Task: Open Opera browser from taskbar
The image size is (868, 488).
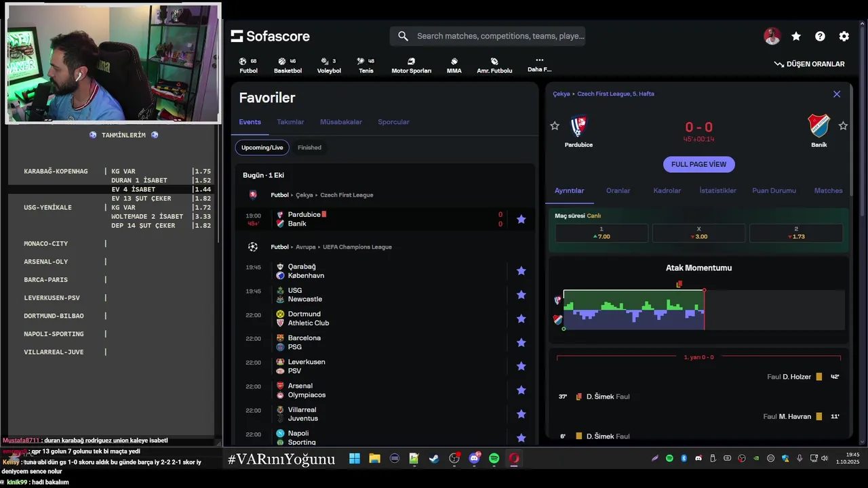Action: pyautogui.click(x=514, y=459)
